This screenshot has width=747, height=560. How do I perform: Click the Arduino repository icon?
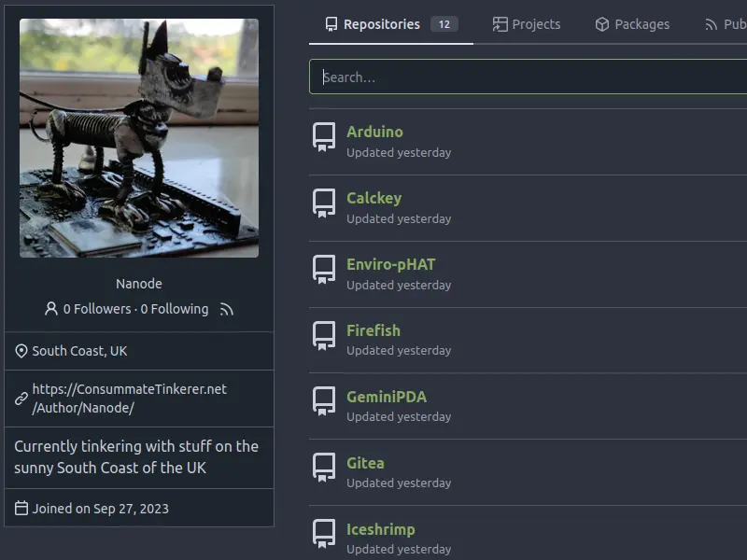(x=324, y=137)
